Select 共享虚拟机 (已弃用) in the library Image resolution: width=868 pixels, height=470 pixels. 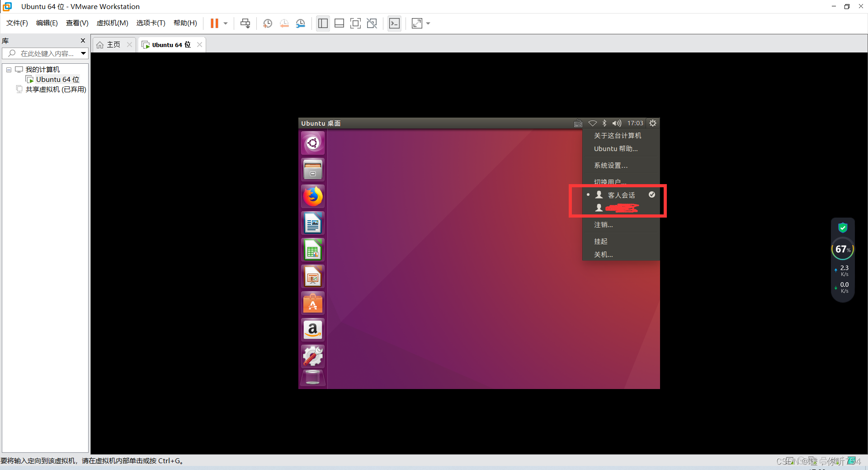56,90
